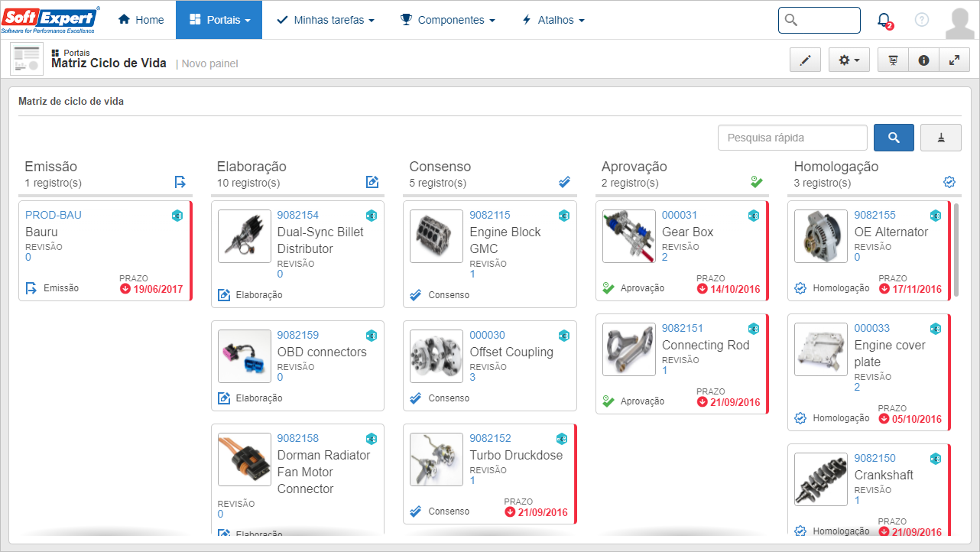
Task: Click the OE Alternator thumbnail image
Action: click(x=821, y=236)
